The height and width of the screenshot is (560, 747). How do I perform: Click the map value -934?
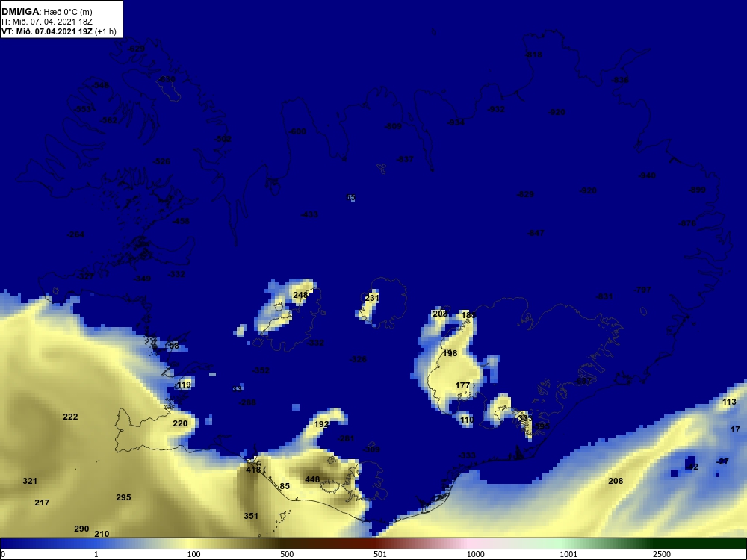tap(456, 122)
